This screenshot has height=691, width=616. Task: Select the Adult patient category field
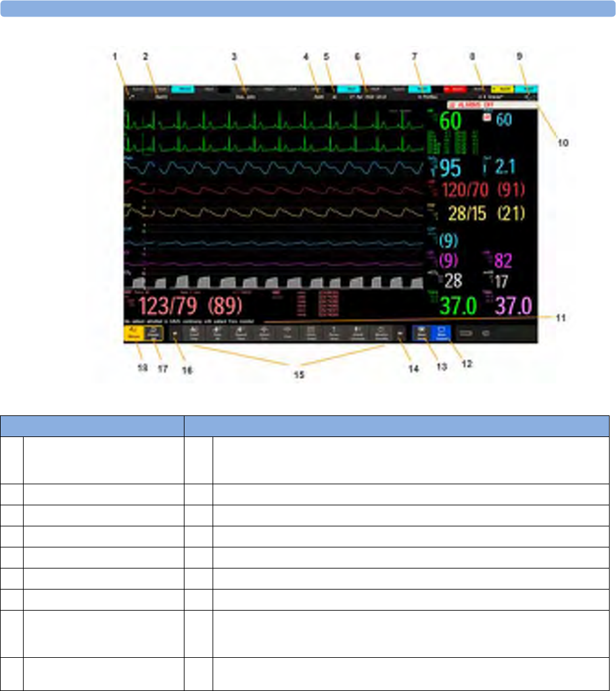[x=319, y=96]
